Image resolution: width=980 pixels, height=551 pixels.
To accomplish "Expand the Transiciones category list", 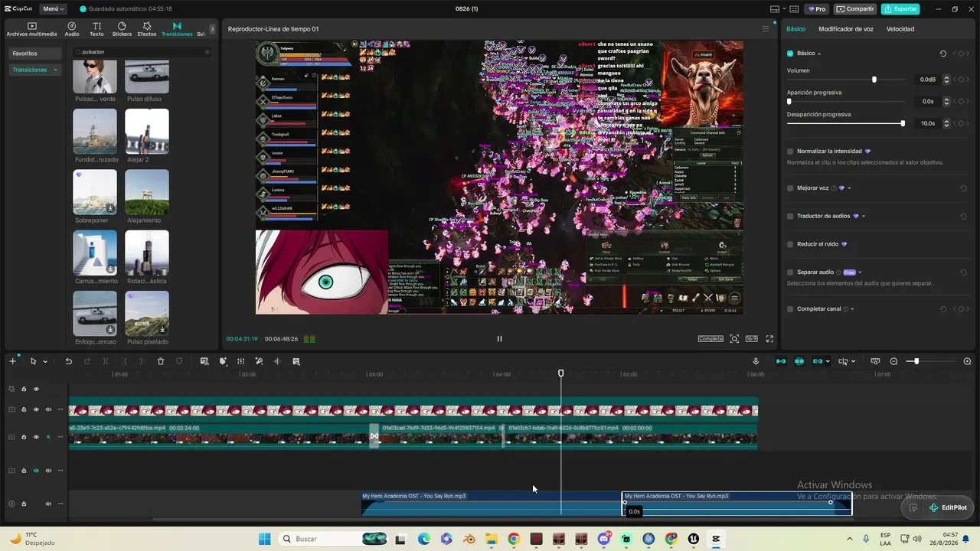I will point(55,70).
